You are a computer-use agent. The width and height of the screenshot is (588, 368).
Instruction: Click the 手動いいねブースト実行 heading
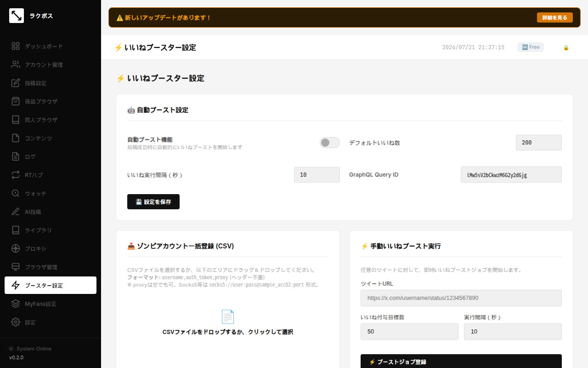pyautogui.click(x=401, y=246)
